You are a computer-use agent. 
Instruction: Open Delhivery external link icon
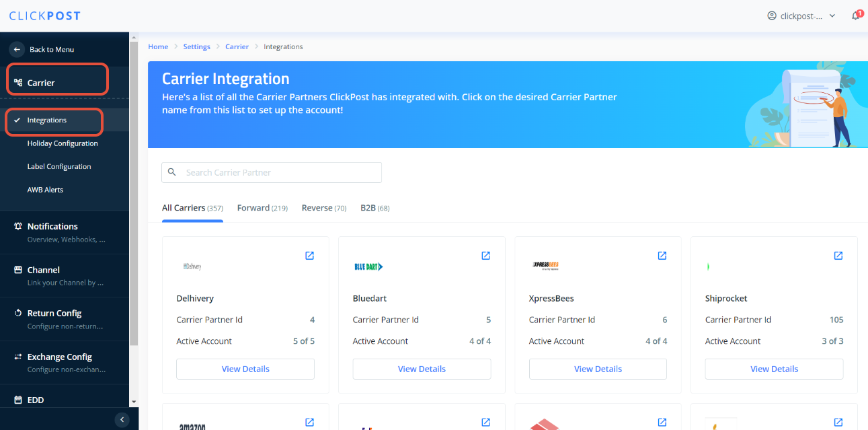(309, 256)
